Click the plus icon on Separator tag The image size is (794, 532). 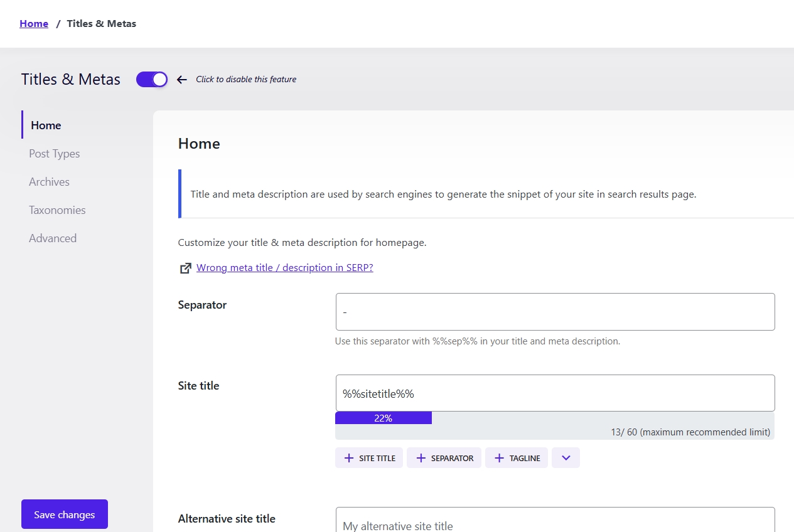point(421,458)
